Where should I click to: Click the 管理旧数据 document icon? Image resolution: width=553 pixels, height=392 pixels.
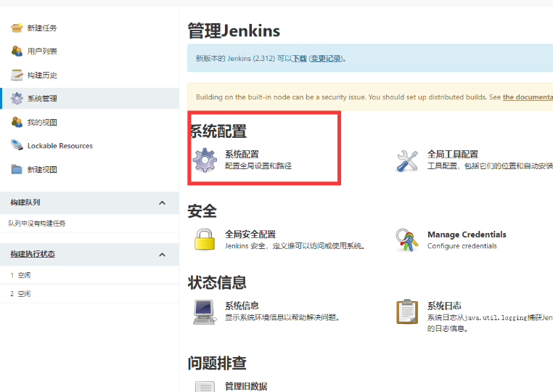pos(205,387)
